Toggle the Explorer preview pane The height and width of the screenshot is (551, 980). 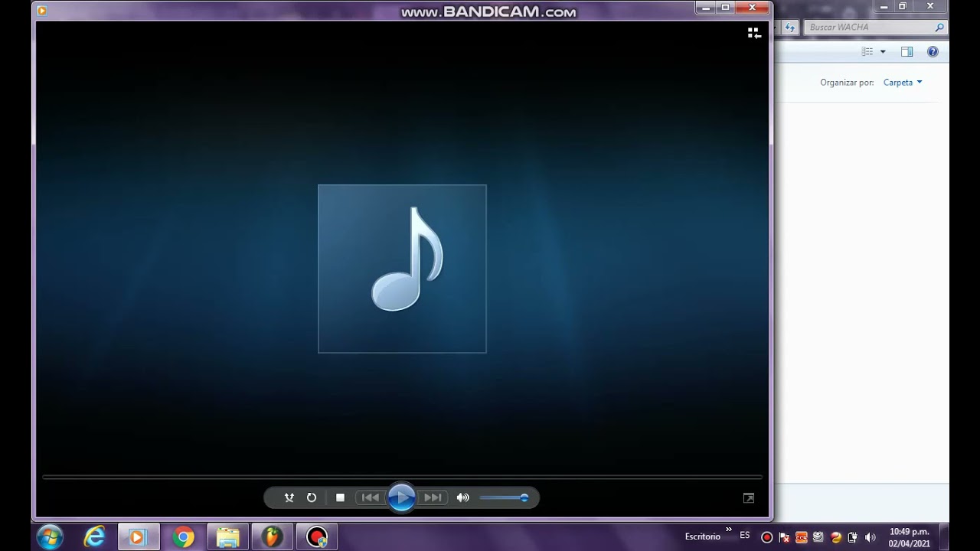907,52
